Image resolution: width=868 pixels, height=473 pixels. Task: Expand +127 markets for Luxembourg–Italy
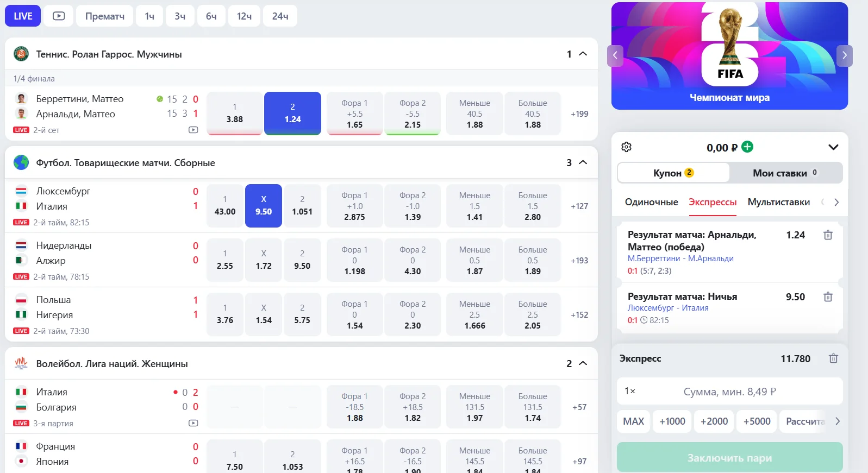(x=579, y=206)
